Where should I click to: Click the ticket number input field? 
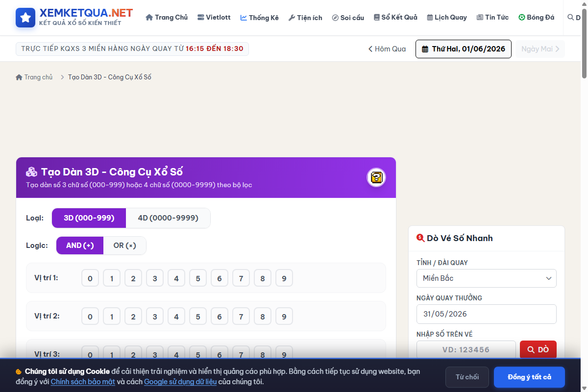(466, 350)
